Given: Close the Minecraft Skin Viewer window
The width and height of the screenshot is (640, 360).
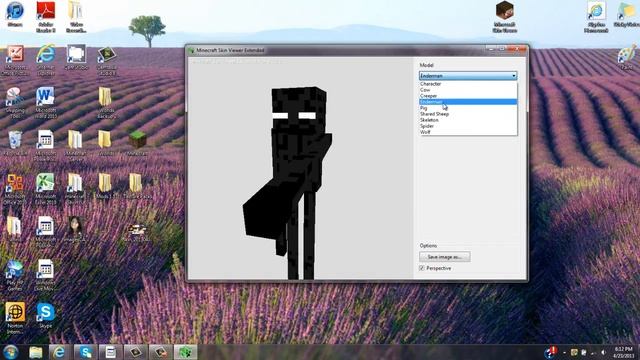Looking at the screenshot, I should (517, 49).
